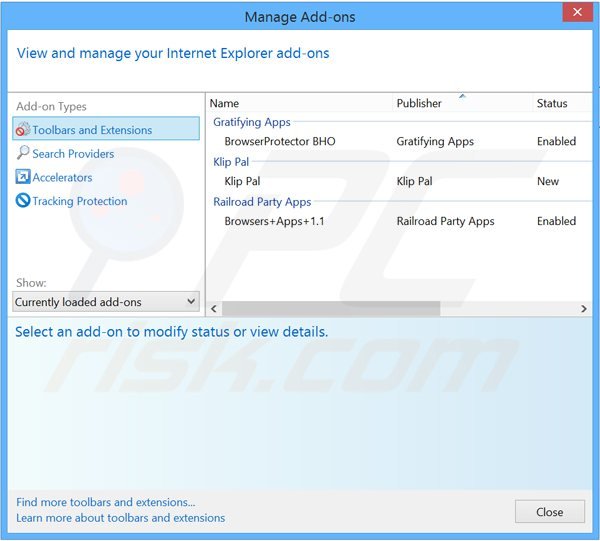The height and width of the screenshot is (541, 600).
Task: Open Find more toolbars and extensions link
Action: pos(106,502)
